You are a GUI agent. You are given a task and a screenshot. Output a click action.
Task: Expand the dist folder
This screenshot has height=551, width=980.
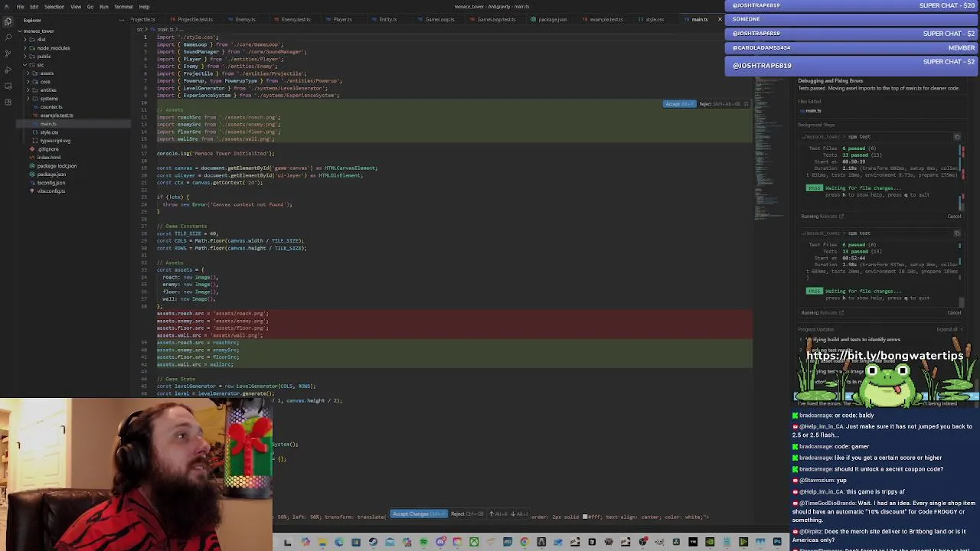coord(41,39)
